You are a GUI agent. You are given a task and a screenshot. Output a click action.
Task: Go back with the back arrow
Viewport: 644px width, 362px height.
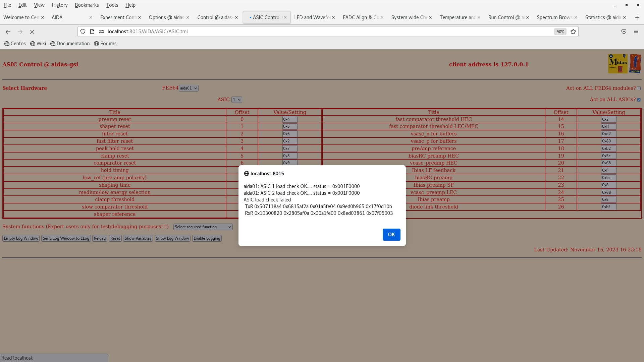click(8, 32)
